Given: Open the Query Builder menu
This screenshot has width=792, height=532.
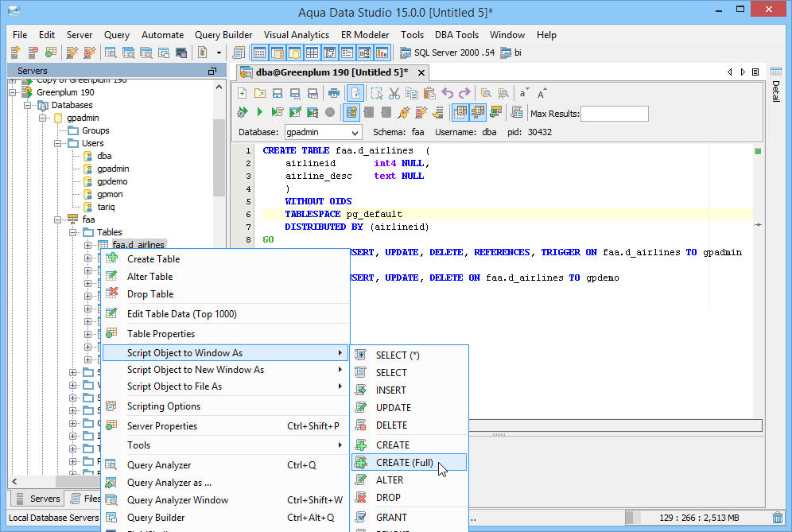Looking at the screenshot, I should tap(223, 35).
